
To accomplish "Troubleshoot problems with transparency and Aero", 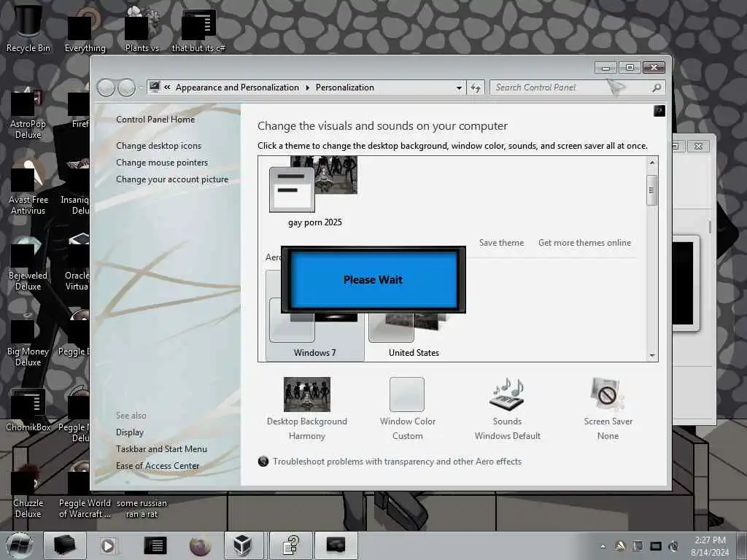I will (x=397, y=462).
